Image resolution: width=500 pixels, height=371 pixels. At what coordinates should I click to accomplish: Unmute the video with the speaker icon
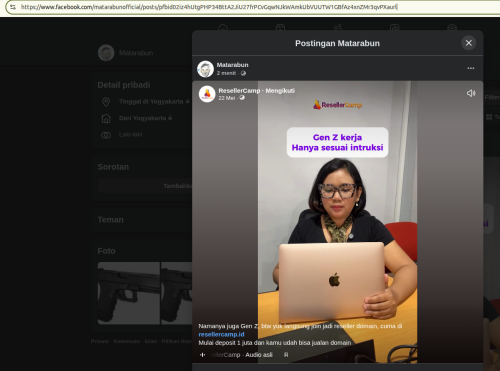tap(471, 93)
